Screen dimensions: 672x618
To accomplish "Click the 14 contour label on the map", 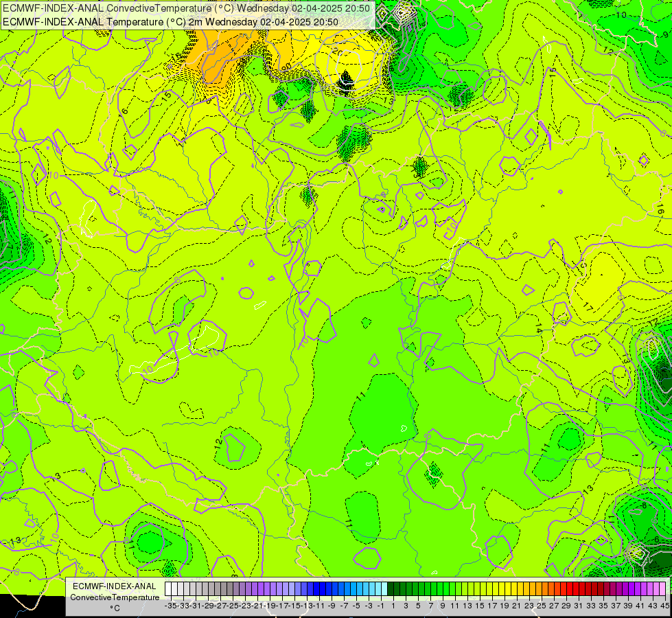I will point(538,328).
